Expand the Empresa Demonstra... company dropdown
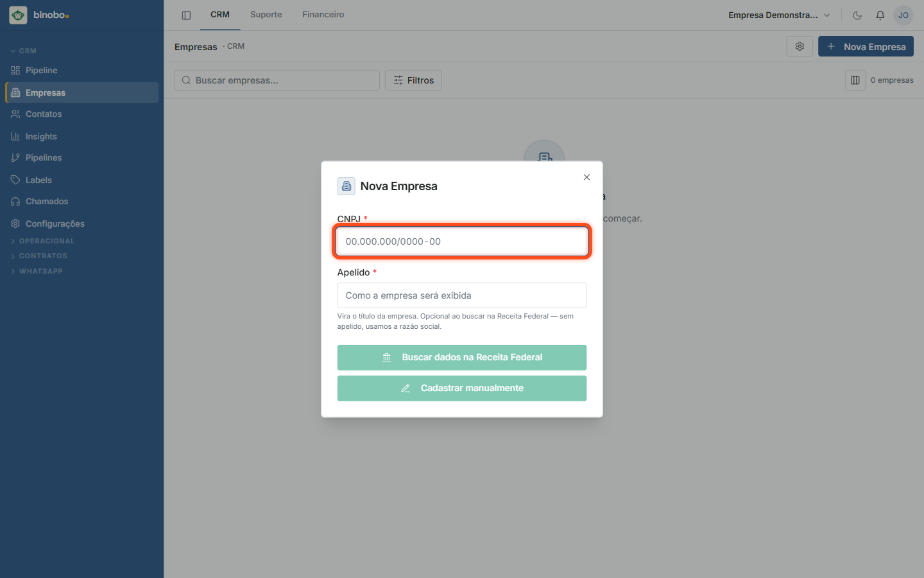The image size is (924, 578). 779,15
